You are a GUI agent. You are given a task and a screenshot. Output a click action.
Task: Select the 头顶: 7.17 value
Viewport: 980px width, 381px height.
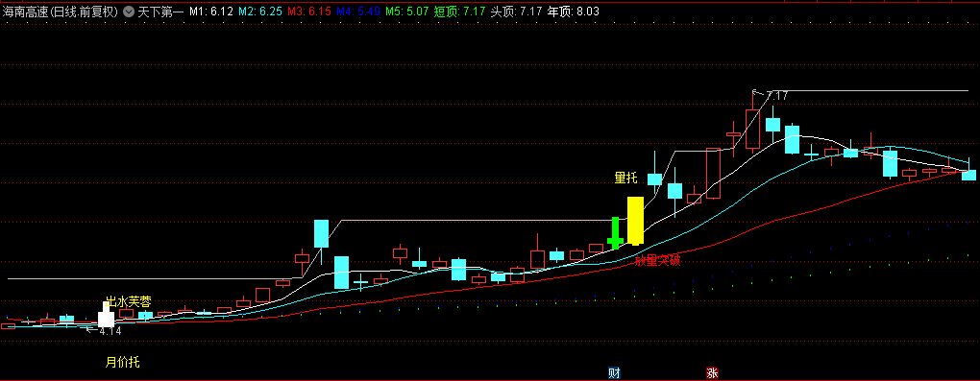tap(516, 12)
